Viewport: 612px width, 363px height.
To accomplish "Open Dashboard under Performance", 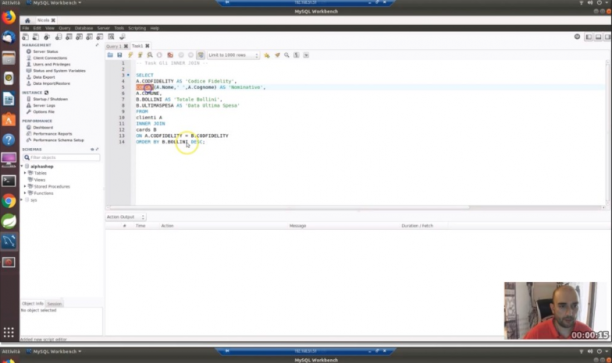I will tap(43, 128).
